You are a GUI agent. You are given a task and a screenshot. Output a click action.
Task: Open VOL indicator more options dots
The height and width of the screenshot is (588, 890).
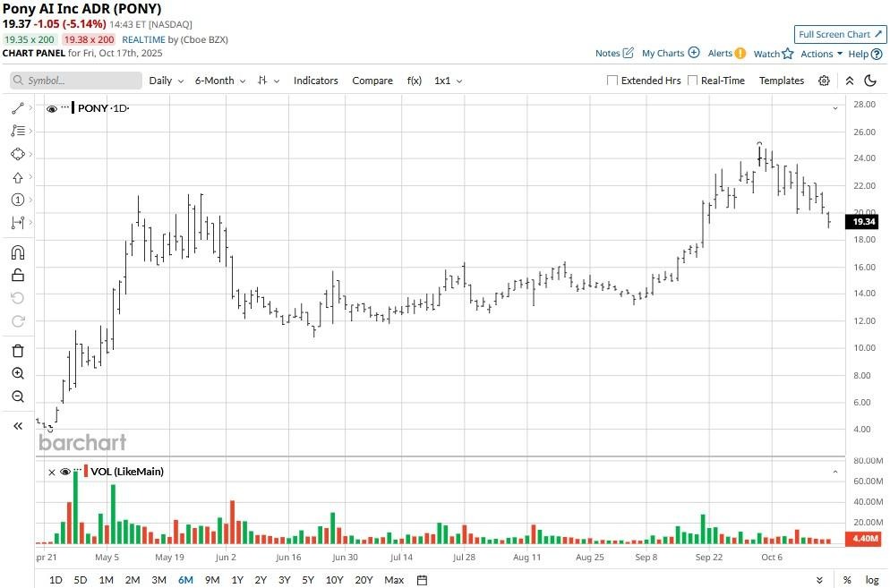[x=78, y=469]
